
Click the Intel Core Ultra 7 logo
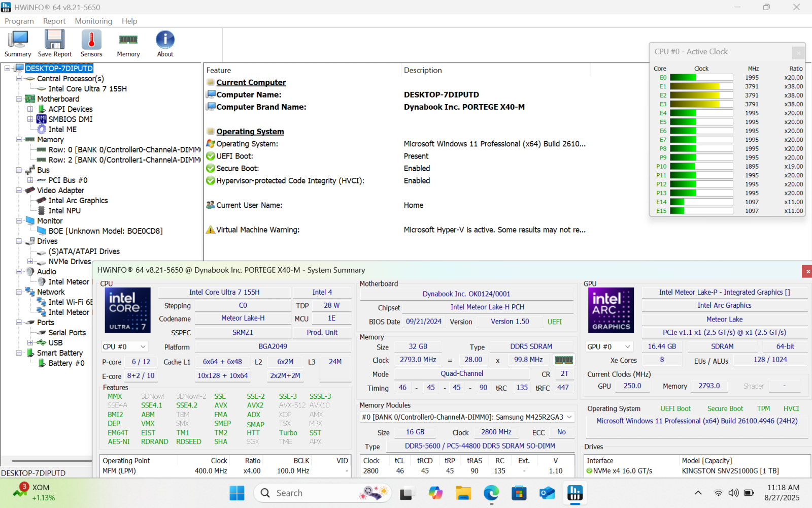127,310
